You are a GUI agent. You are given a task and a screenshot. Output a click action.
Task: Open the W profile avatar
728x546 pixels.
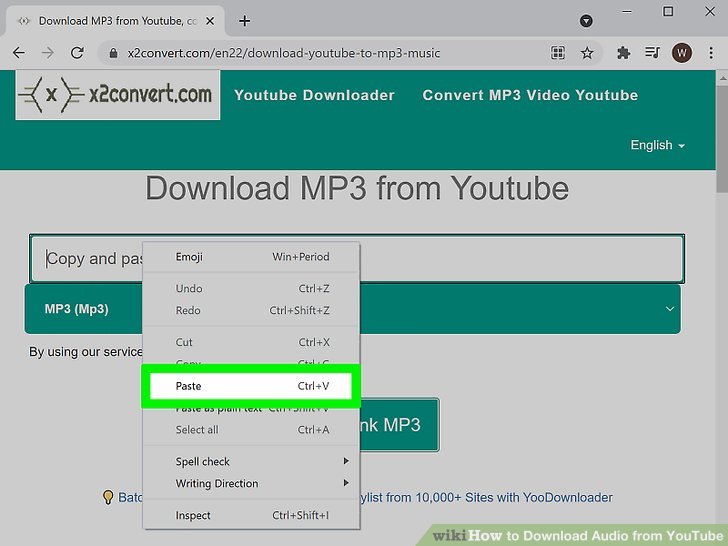pos(682,53)
